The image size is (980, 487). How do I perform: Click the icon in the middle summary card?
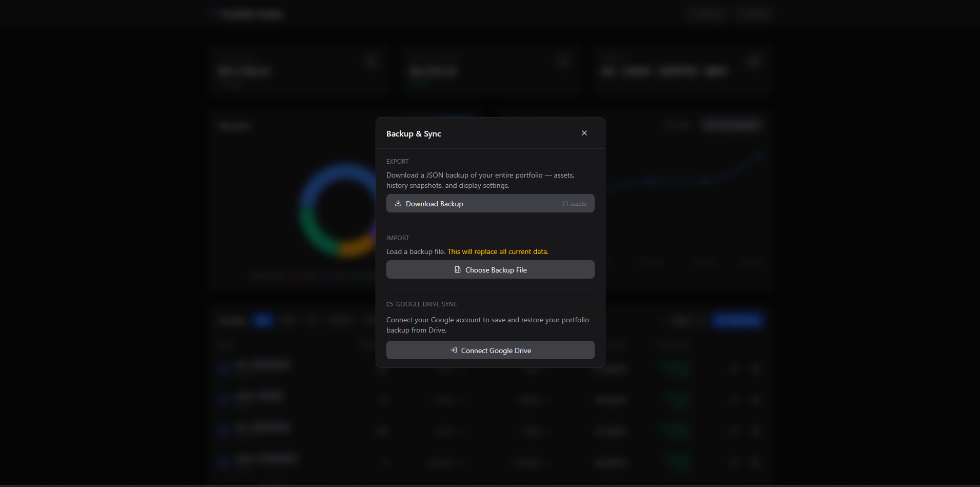pyautogui.click(x=563, y=61)
